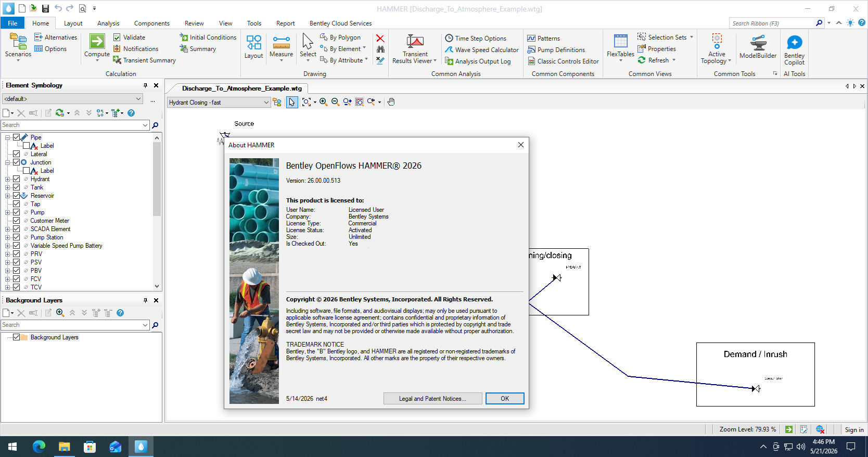Toggle the Pipe Label checkbox
Viewport: 868px width, 457px height.
click(26, 146)
